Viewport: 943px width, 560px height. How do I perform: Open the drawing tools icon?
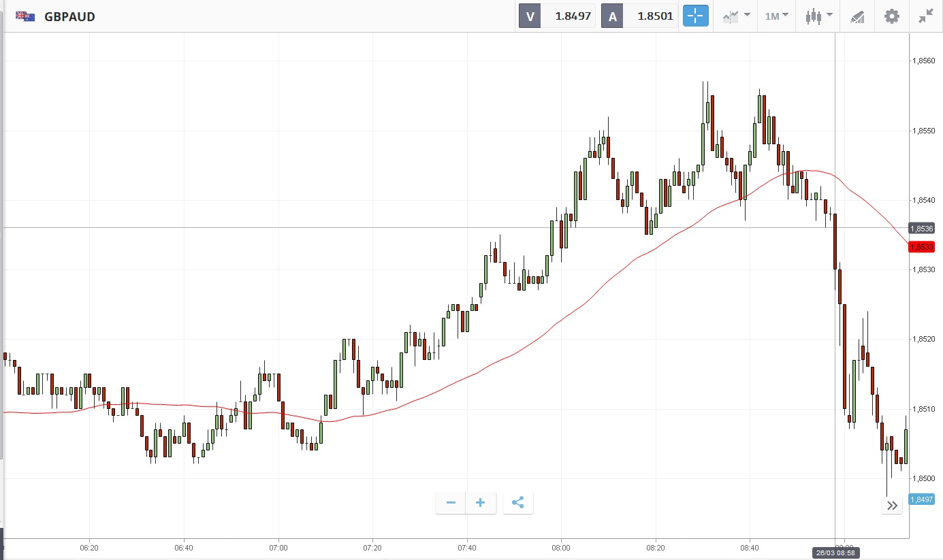tap(858, 16)
